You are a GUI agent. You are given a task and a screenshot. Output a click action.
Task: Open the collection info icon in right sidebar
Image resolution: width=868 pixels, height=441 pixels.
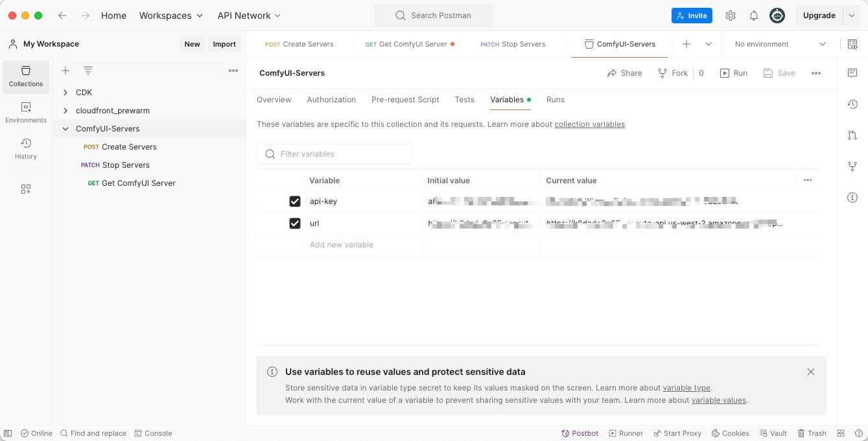852,198
